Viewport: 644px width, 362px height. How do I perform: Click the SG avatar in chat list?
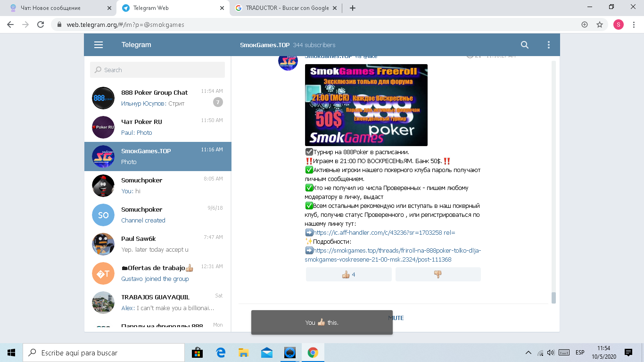pos(103,156)
